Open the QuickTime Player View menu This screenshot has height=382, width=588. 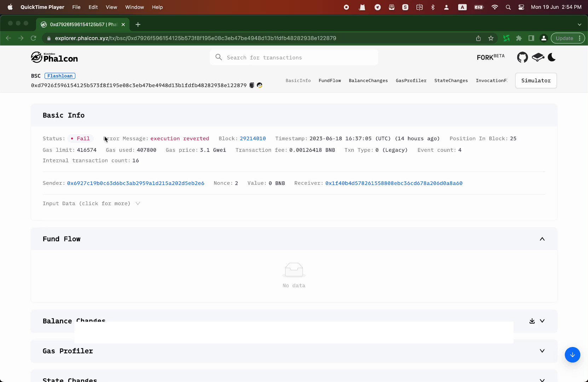[x=111, y=7]
